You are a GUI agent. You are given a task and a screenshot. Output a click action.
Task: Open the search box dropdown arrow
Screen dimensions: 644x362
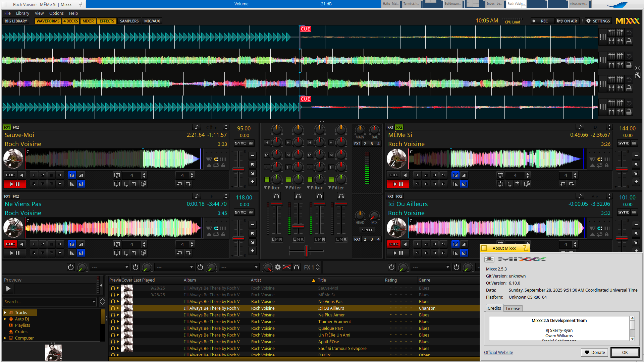pyautogui.click(x=94, y=302)
